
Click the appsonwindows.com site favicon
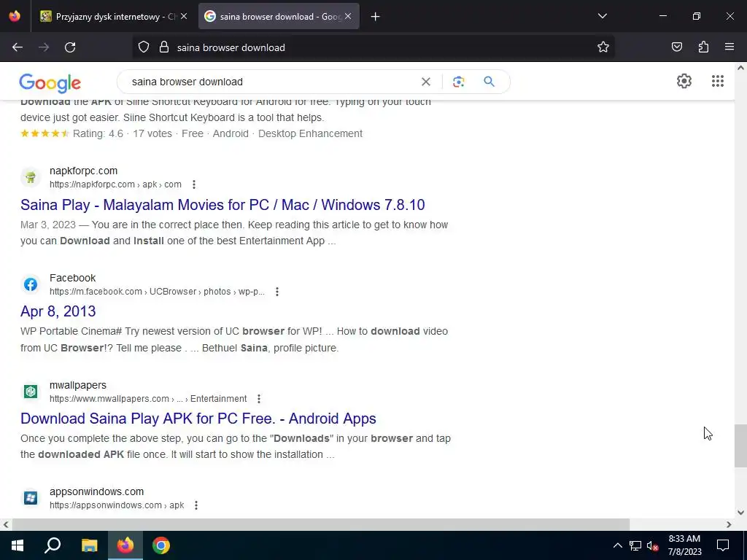click(x=31, y=498)
